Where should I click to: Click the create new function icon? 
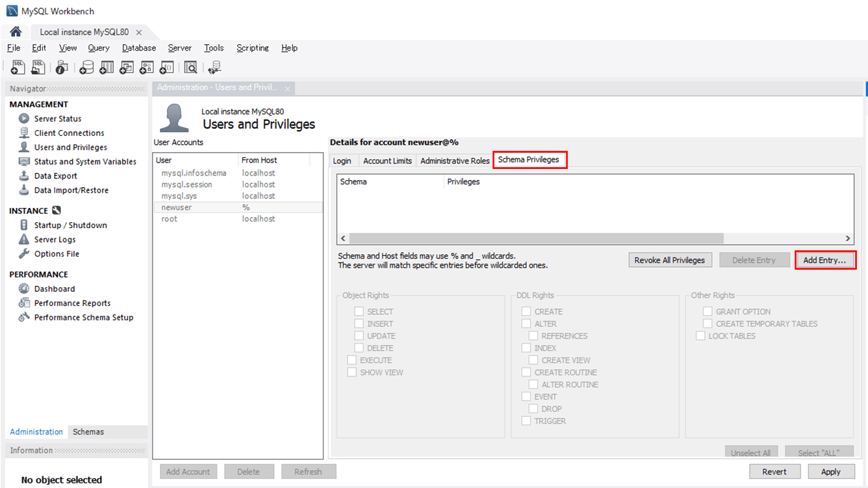tap(166, 67)
